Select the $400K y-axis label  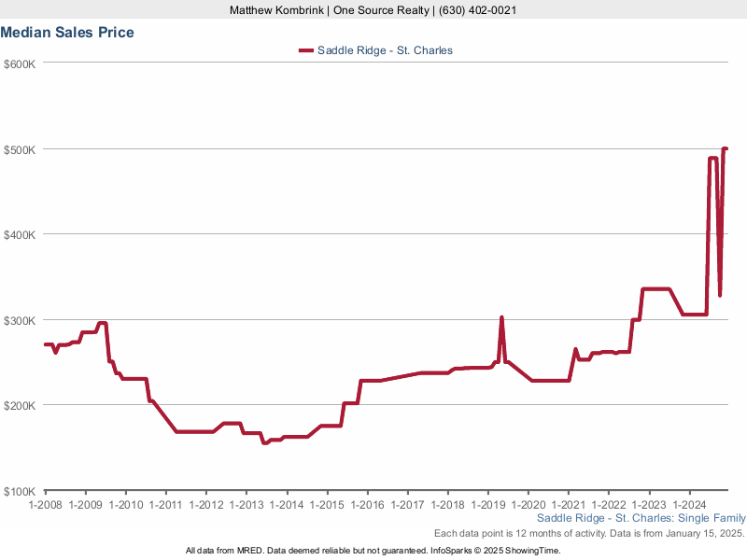[20, 234]
